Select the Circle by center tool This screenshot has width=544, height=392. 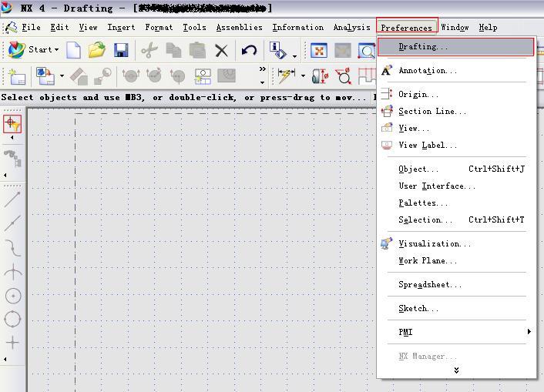pos(13,296)
